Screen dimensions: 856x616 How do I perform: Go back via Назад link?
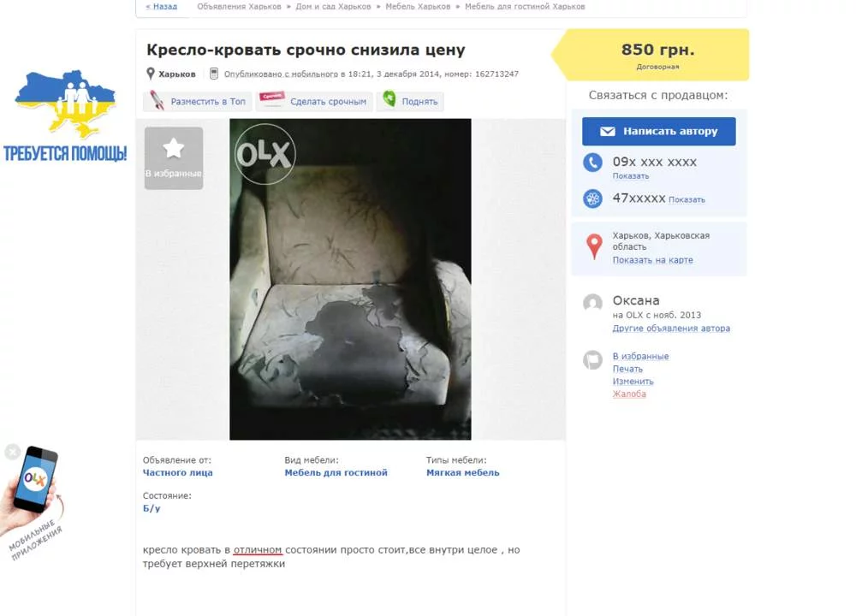pyautogui.click(x=162, y=7)
